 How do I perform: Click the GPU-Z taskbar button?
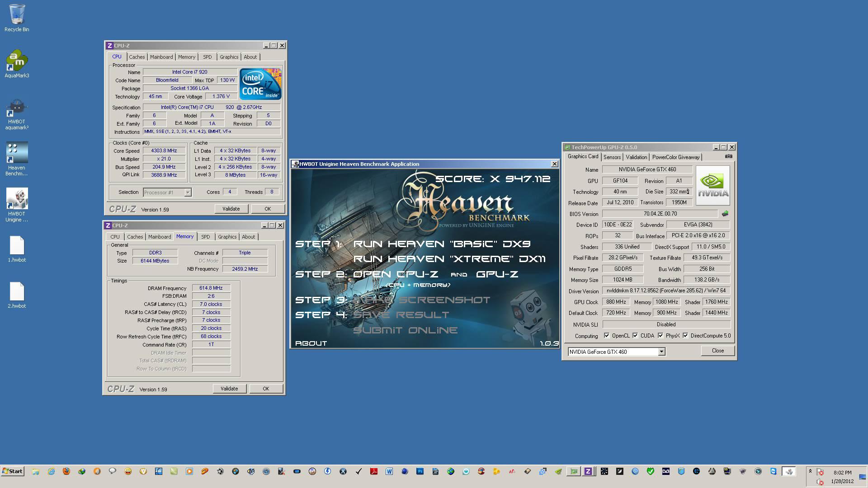tap(573, 471)
